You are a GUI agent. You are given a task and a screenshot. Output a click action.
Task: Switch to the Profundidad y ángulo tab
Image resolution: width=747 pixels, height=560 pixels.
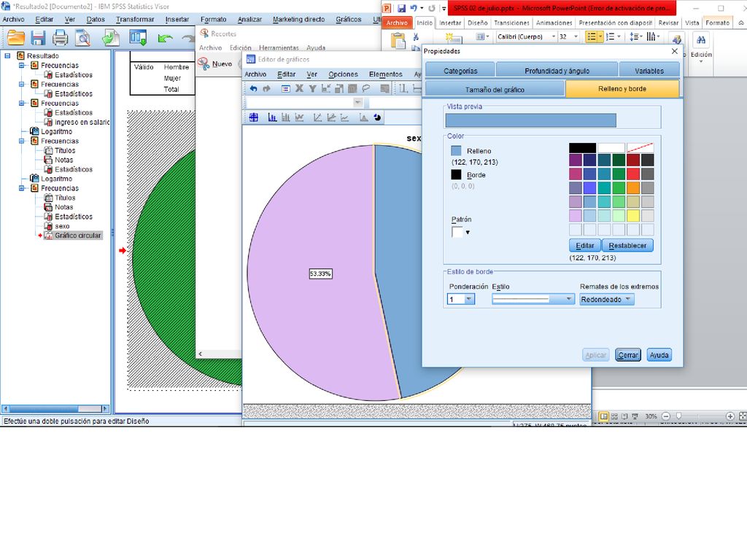coord(557,71)
